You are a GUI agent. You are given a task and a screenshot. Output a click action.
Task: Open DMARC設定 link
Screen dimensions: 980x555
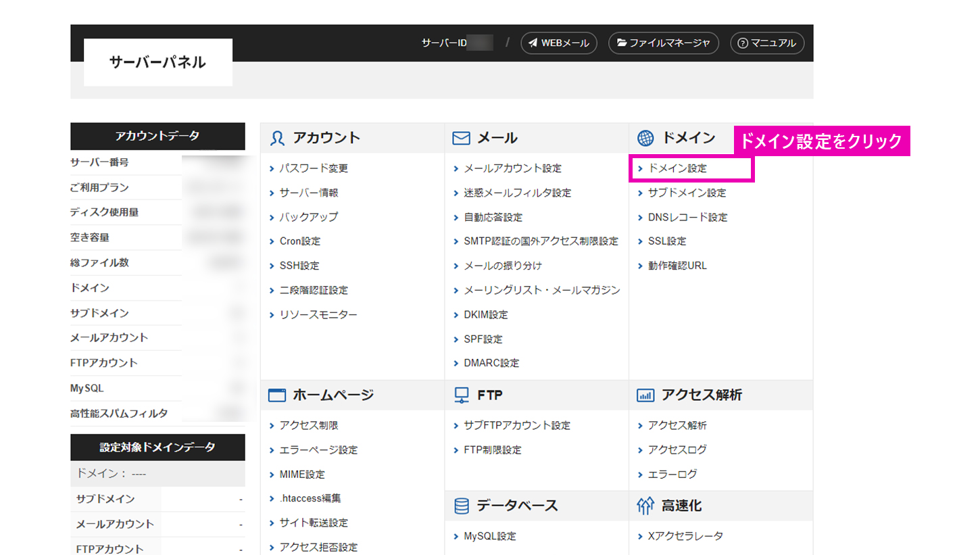(x=491, y=363)
